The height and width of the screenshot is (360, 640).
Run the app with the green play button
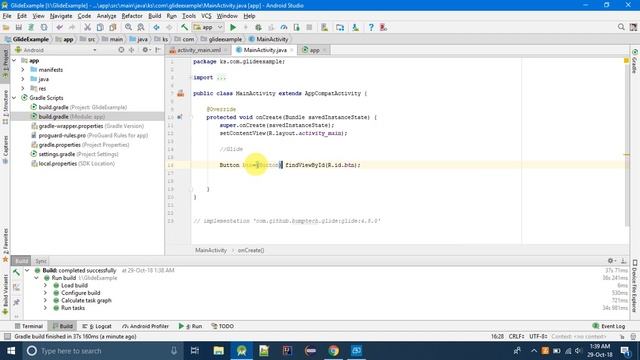(233, 27)
